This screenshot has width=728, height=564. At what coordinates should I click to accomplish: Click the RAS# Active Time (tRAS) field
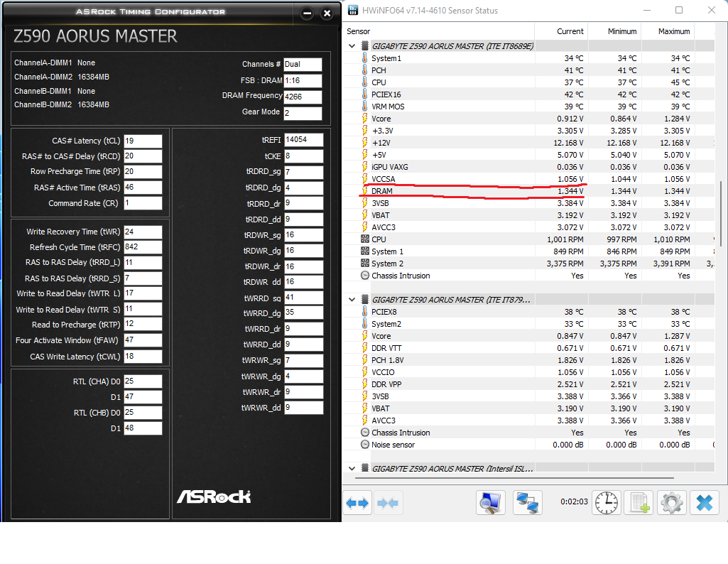click(143, 187)
